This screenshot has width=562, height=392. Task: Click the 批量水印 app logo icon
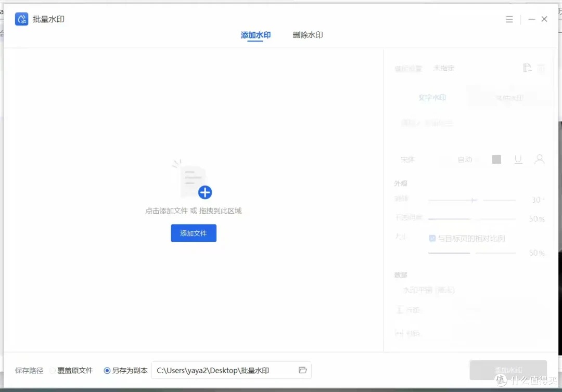(21, 19)
